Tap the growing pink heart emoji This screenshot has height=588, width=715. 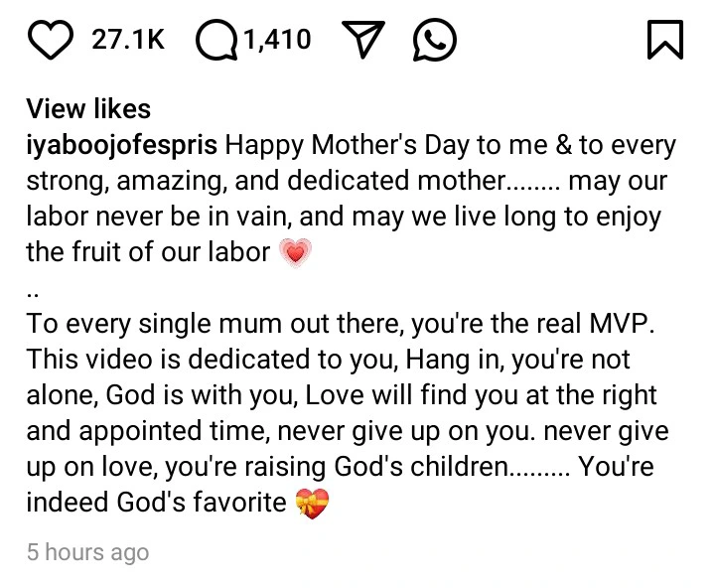point(296,252)
